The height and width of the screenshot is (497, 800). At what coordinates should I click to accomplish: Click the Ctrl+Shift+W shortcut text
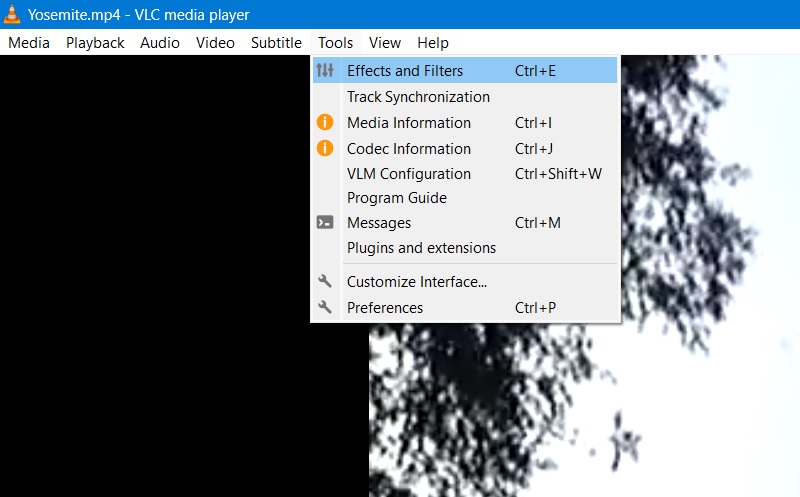[x=558, y=173]
